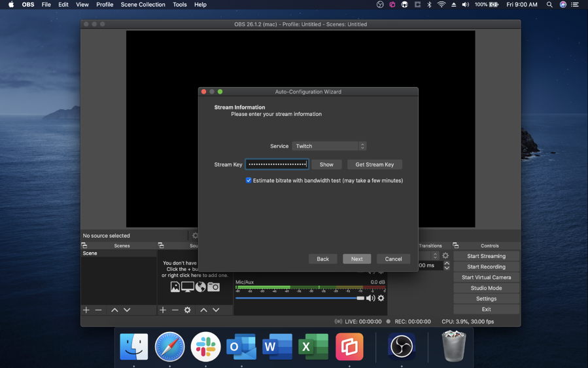Open the View menu

[x=82, y=5]
